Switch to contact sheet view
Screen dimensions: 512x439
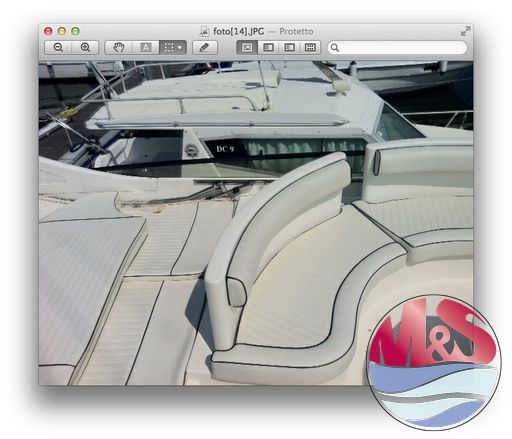[x=310, y=47]
